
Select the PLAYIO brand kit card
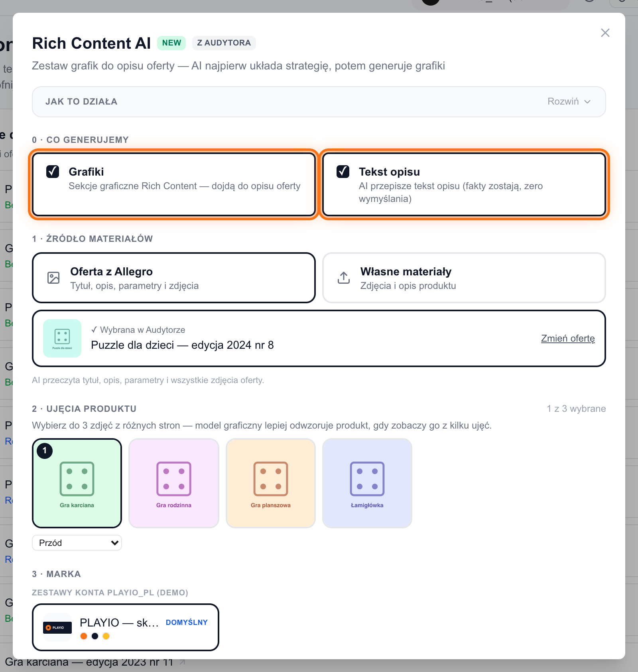126,627
